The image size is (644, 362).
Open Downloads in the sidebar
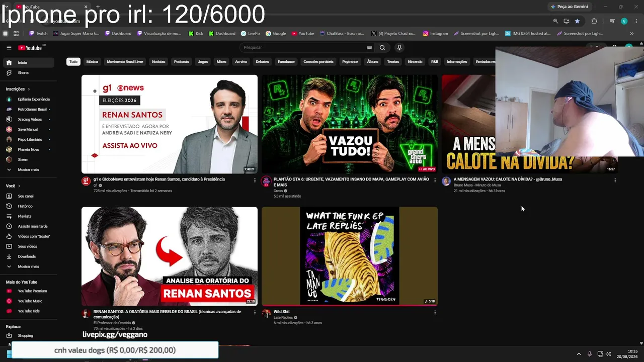[28, 256]
